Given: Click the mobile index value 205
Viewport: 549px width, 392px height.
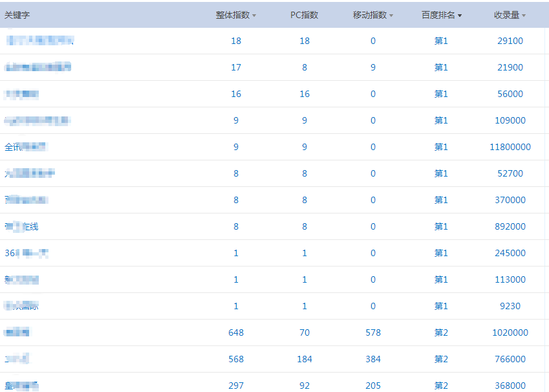Looking at the screenshot, I should pos(372,386).
